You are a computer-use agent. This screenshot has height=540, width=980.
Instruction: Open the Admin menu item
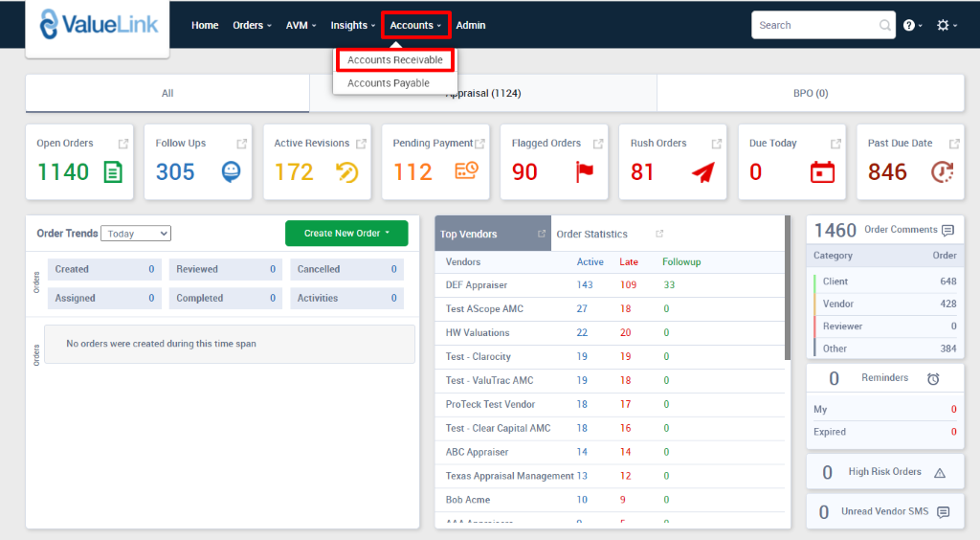click(471, 25)
